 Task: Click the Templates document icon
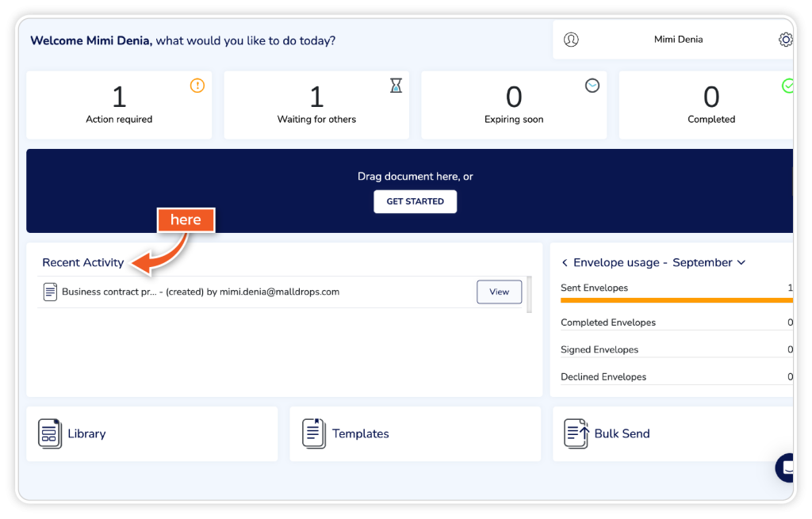coord(314,433)
